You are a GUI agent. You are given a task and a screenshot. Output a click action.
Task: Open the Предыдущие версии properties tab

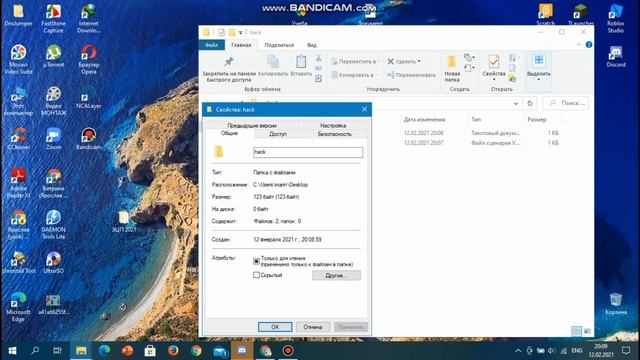tap(252, 126)
